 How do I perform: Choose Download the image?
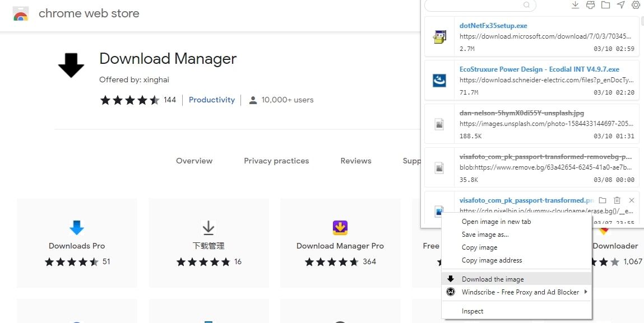516,279
